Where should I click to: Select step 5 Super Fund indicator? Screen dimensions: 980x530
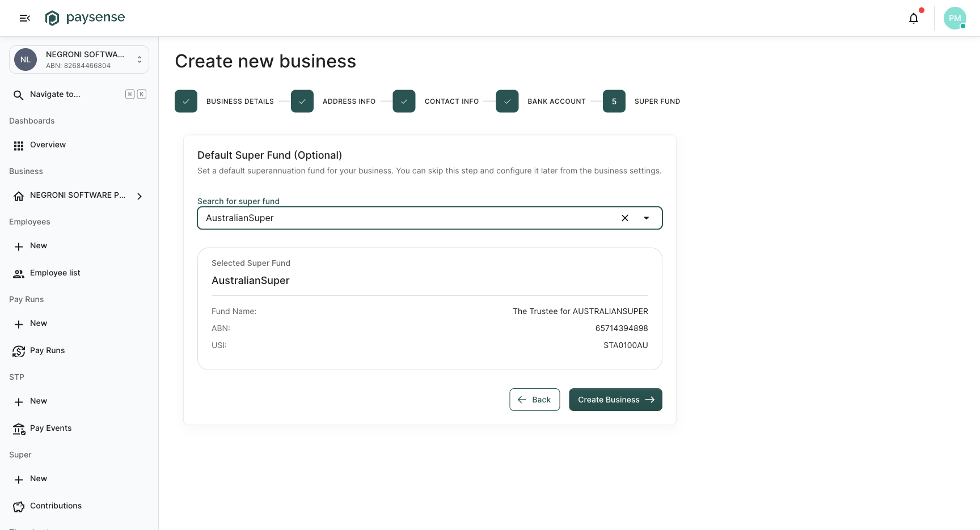[x=614, y=101]
